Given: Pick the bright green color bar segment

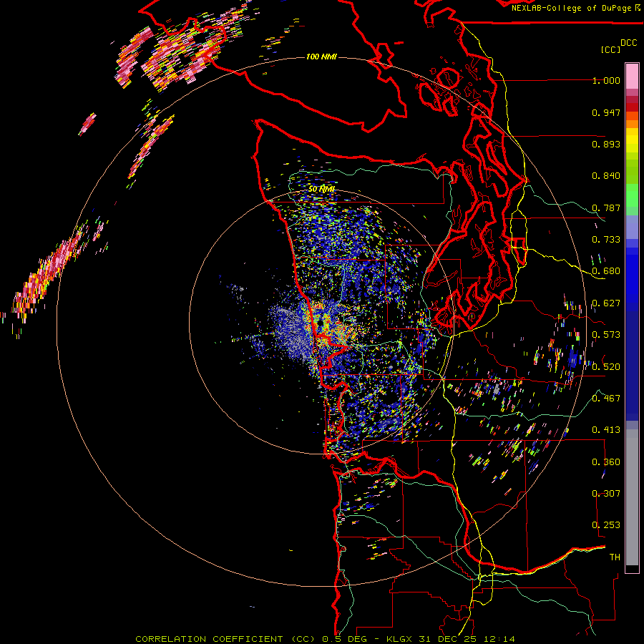Looking at the screenshot, I should point(632,195).
